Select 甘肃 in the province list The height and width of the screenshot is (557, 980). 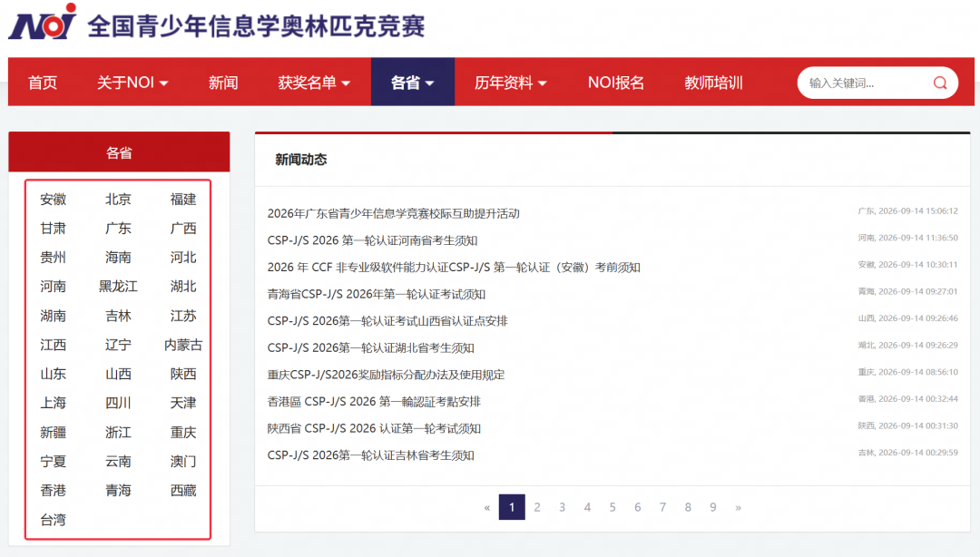tap(54, 229)
